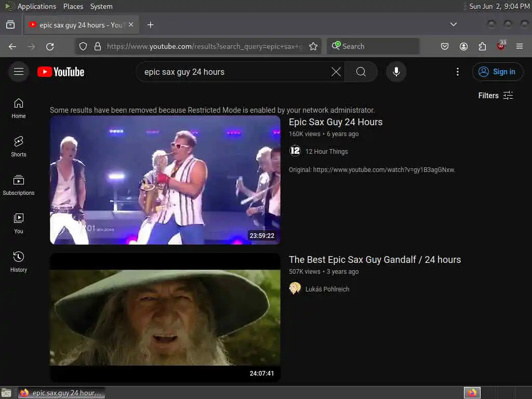Viewport: 532px width, 399px height.
Task: Click 507K views • 3 years ago text
Action: point(324,272)
